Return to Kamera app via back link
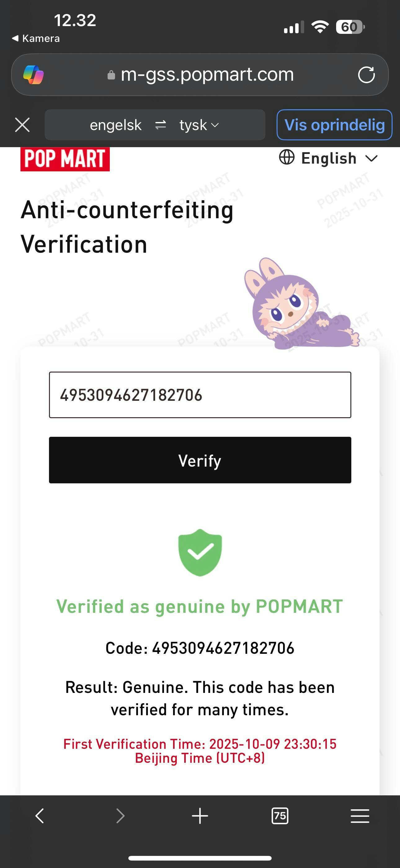 coord(36,38)
